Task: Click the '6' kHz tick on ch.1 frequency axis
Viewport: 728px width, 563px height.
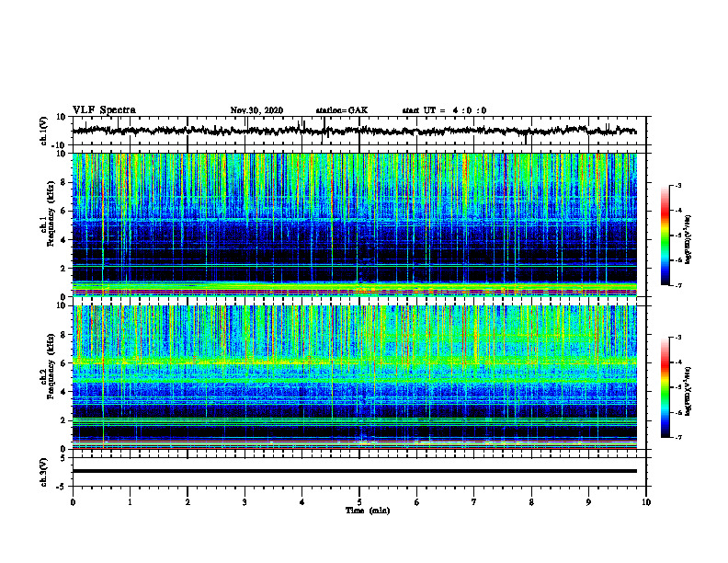Action: (63, 211)
